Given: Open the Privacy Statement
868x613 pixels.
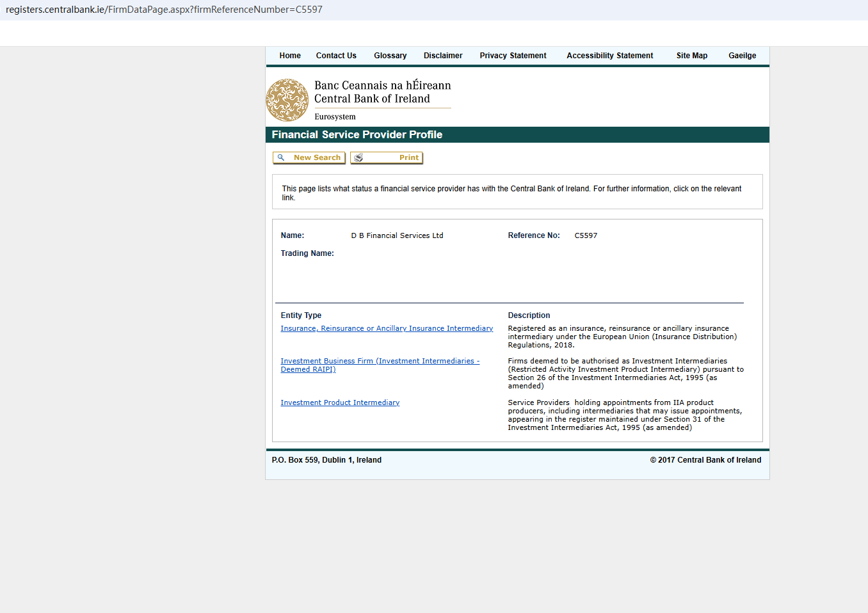Looking at the screenshot, I should [513, 56].
